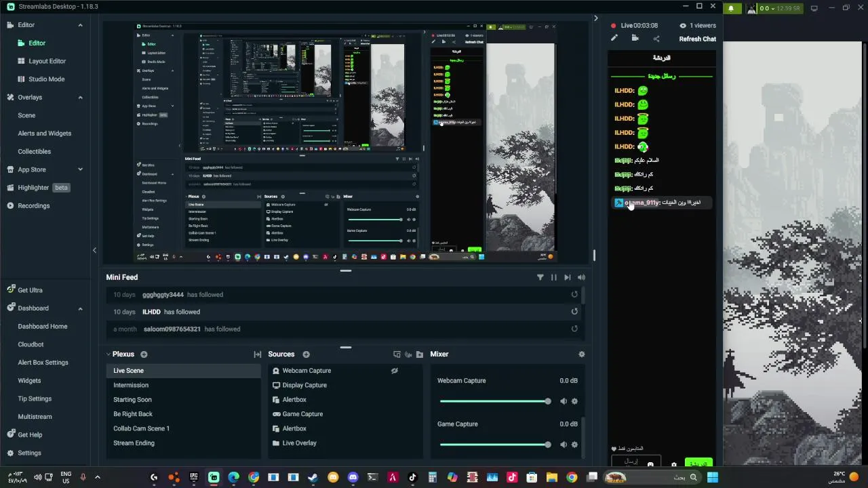Switch to Studio Mode

coord(46,79)
